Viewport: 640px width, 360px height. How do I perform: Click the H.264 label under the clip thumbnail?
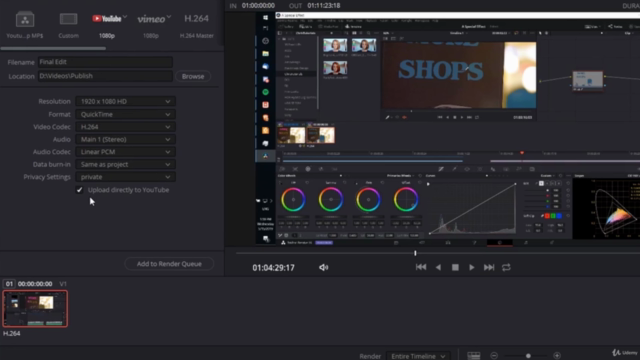12,333
